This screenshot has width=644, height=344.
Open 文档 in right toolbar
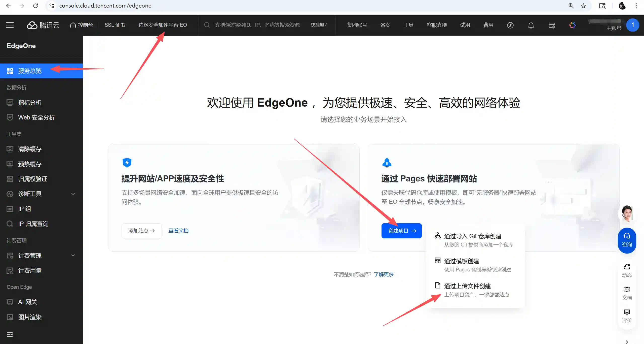(x=627, y=293)
